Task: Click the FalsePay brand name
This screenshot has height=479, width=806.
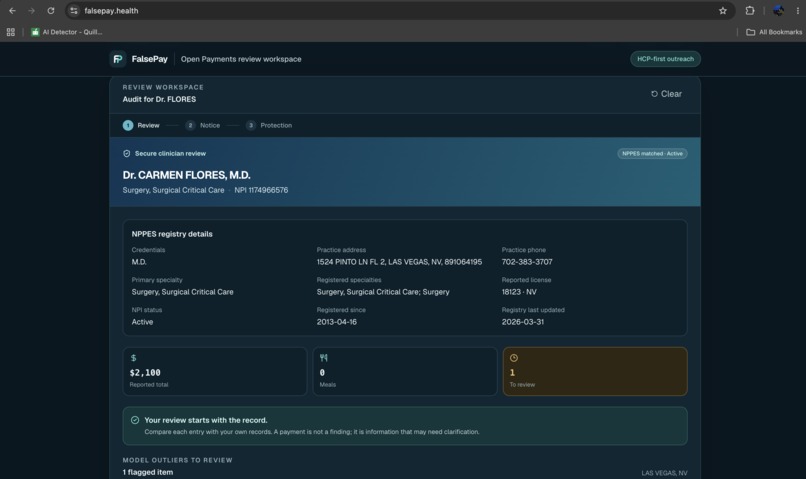Action: point(150,59)
